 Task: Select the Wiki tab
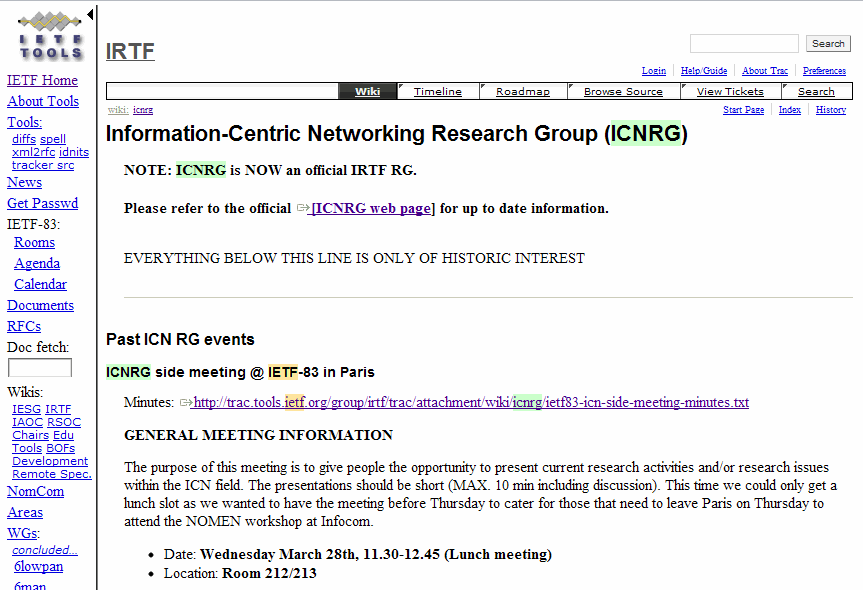click(x=367, y=91)
